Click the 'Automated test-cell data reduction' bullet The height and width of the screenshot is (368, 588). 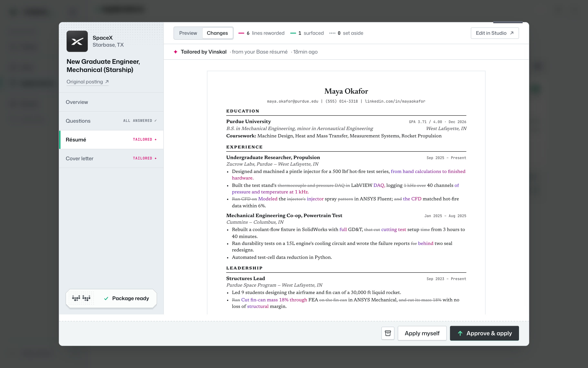tap(282, 257)
